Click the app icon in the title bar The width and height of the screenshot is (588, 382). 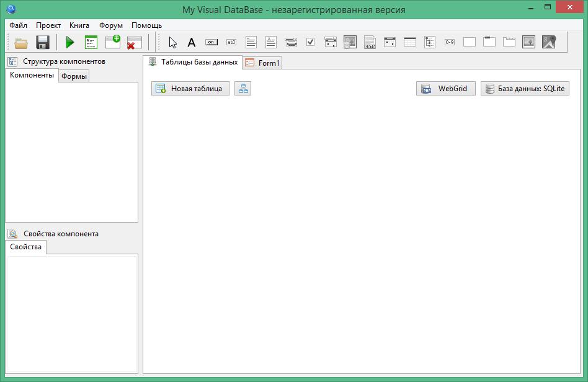point(11,9)
